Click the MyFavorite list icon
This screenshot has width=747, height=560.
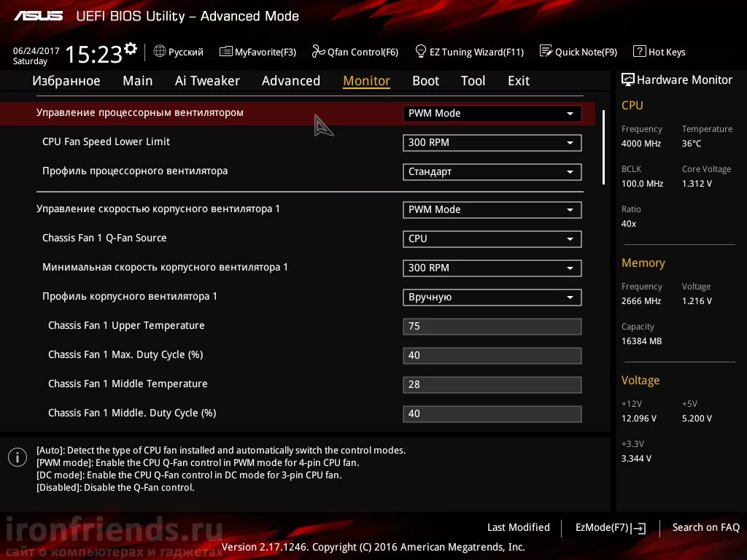click(x=225, y=52)
